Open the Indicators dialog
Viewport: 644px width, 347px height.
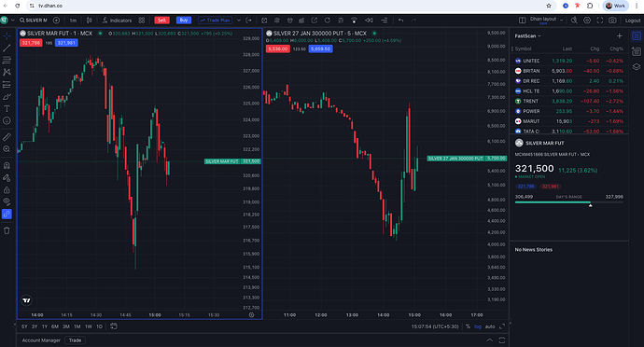click(117, 21)
